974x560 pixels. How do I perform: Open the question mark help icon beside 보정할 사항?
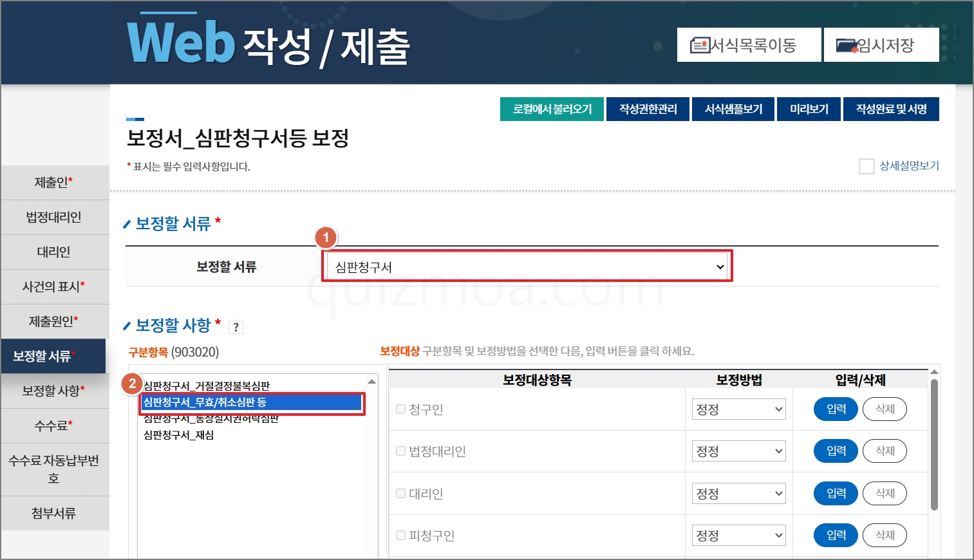(236, 327)
